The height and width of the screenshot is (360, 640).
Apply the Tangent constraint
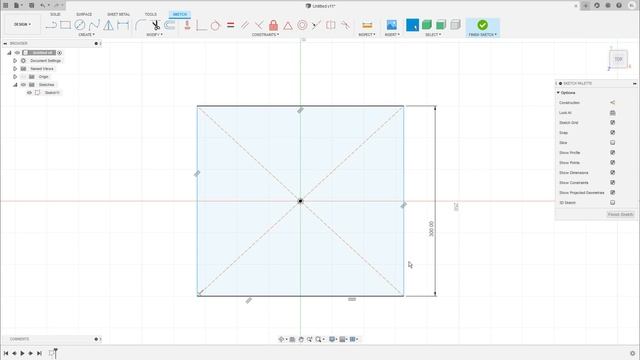pos(216,25)
